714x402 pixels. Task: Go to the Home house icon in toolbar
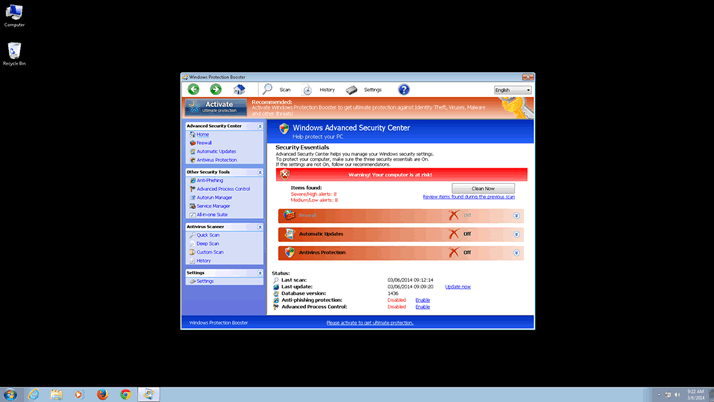239,90
